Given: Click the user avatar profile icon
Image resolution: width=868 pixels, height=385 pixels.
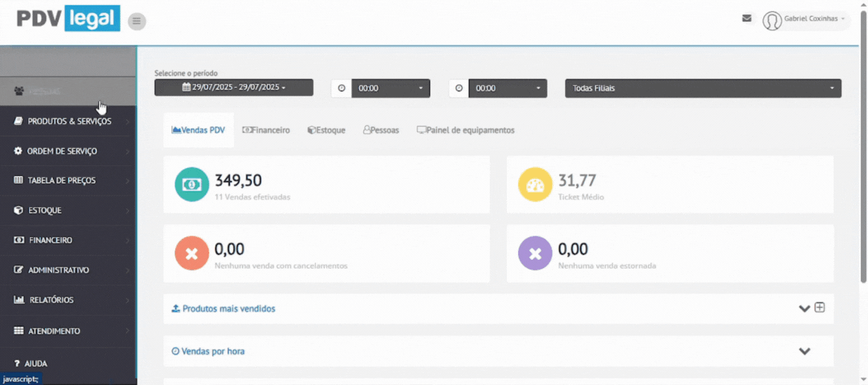Looking at the screenshot, I should click(x=772, y=21).
